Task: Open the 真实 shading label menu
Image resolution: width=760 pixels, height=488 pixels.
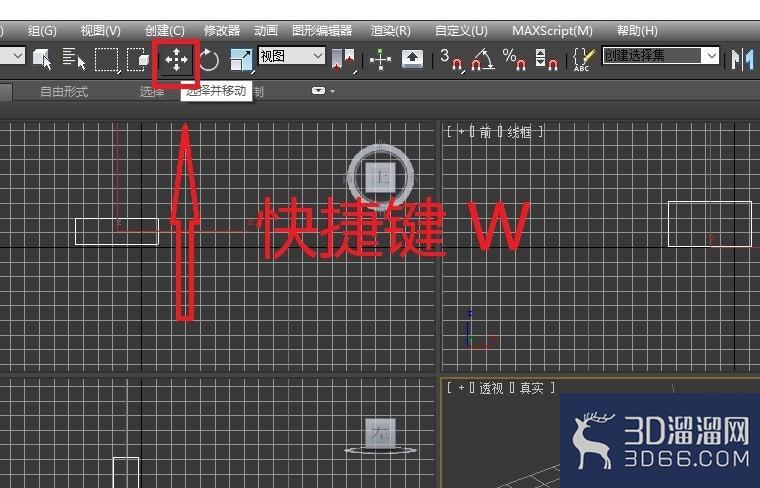Action: point(532,388)
